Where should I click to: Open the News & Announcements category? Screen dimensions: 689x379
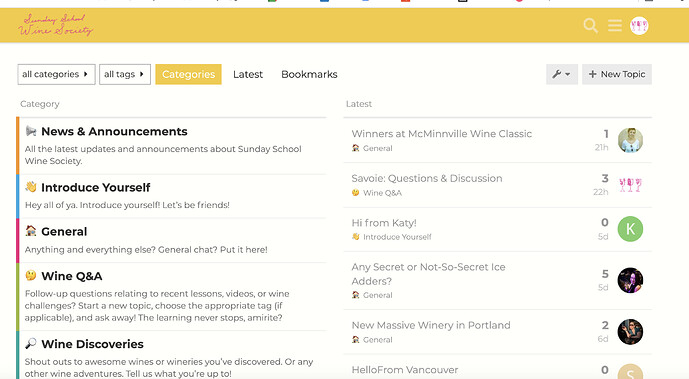pyautogui.click(x=114, y=131)
